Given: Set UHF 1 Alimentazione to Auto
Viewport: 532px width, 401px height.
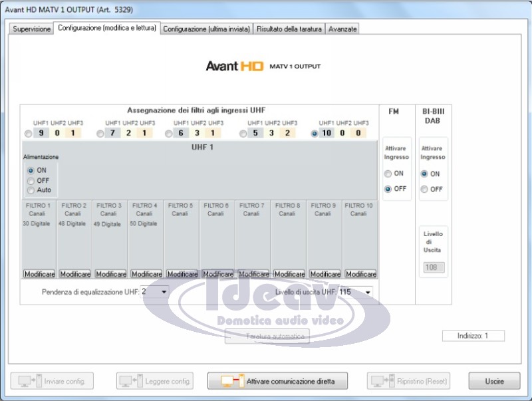Looking at the screenshot, I should click(31, 190).
